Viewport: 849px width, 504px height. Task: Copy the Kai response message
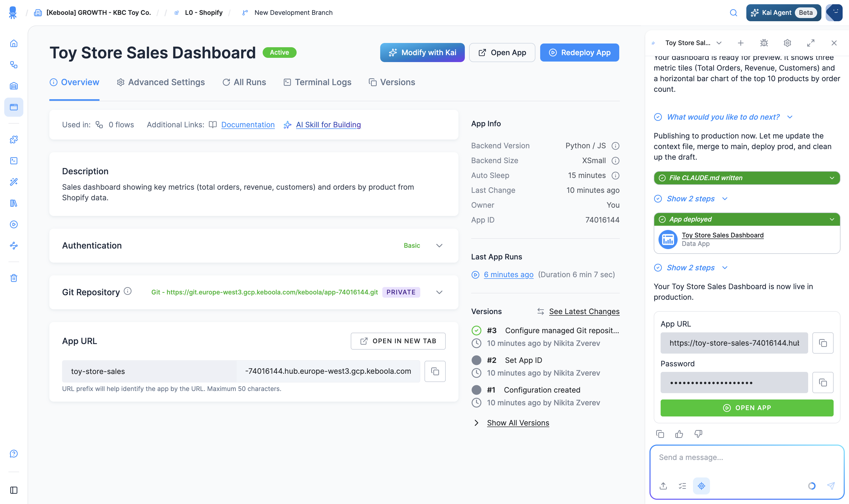point(660,434)
